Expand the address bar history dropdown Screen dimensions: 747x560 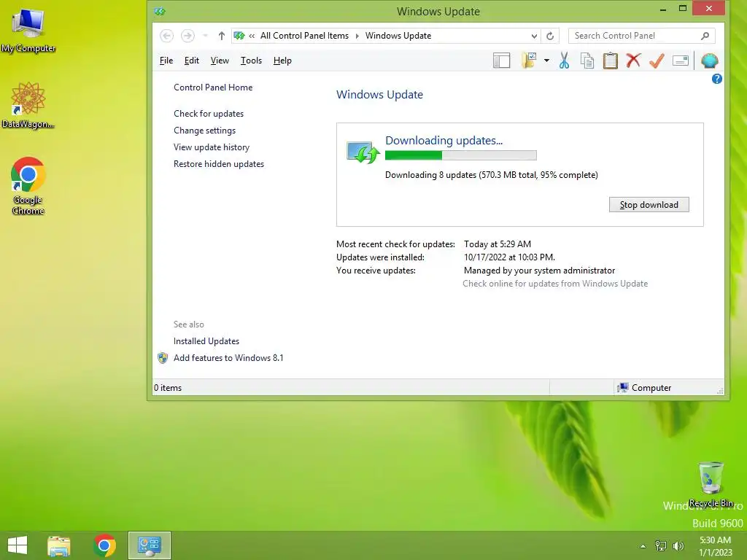[x=534, y=36]
